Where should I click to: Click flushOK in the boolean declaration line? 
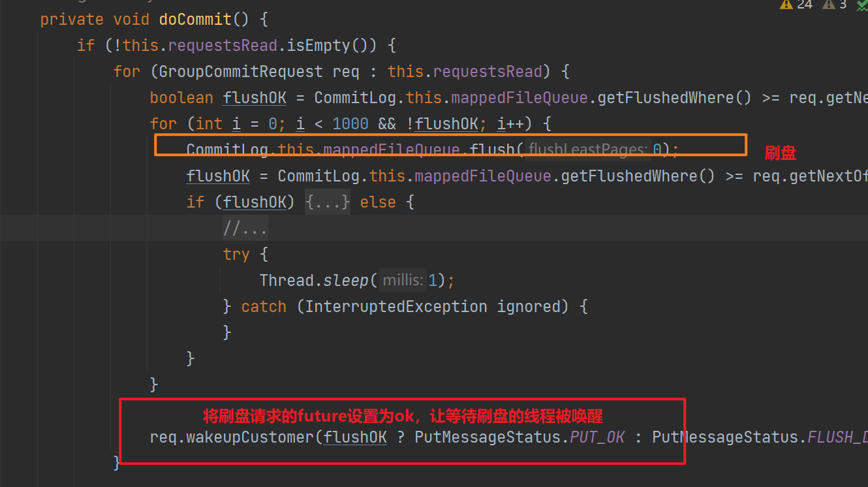tap(255, 98)
